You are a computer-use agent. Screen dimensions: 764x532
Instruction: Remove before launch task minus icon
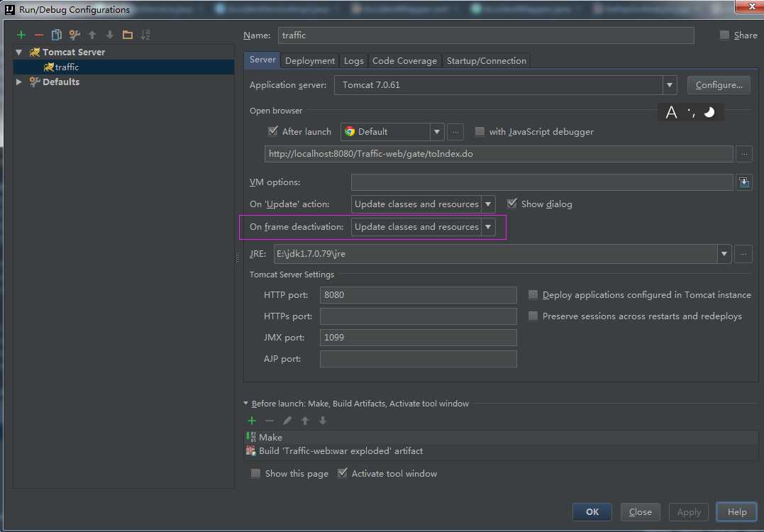pyautogui.click(x=270, y=421)
